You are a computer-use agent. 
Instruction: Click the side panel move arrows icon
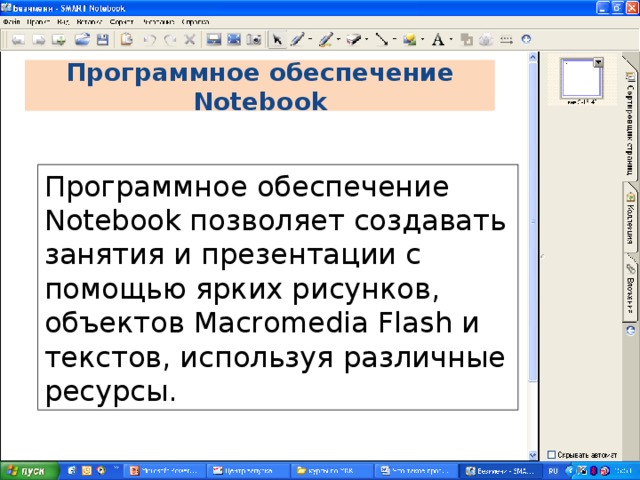630,331
